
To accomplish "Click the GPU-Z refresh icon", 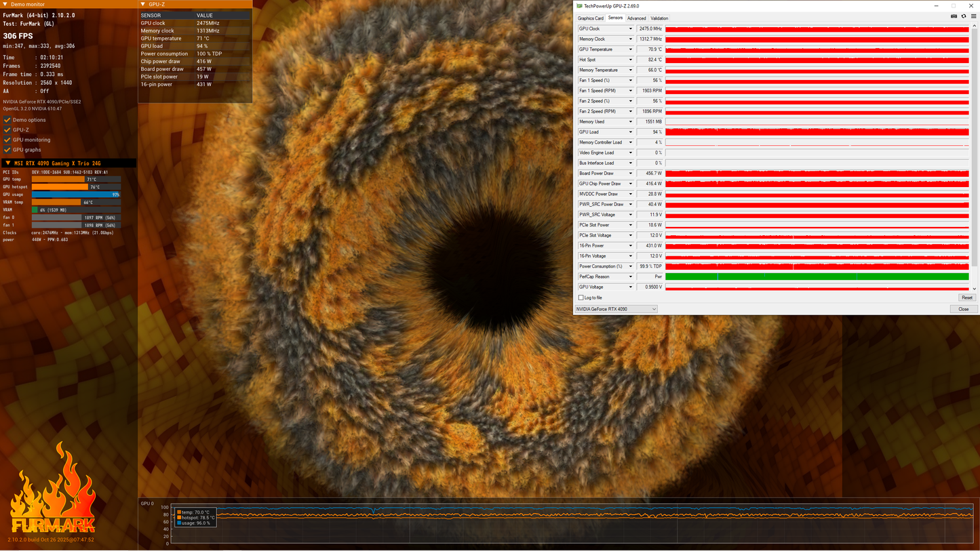I will tap(964, 16).
